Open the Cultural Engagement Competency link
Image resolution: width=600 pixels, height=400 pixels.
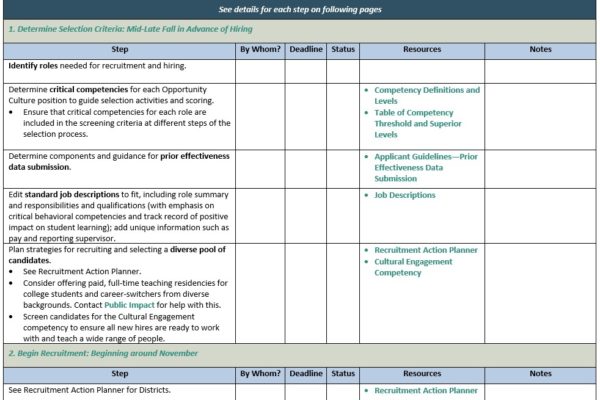(x=413, y=267)
